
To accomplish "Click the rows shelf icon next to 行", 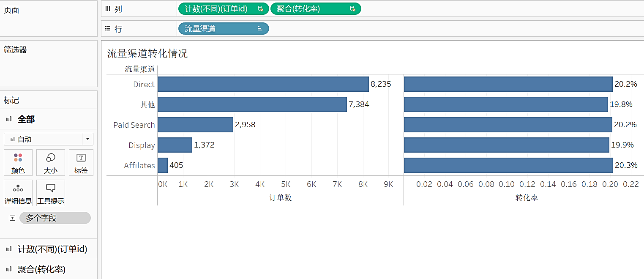I will click(x=107, y=29).
